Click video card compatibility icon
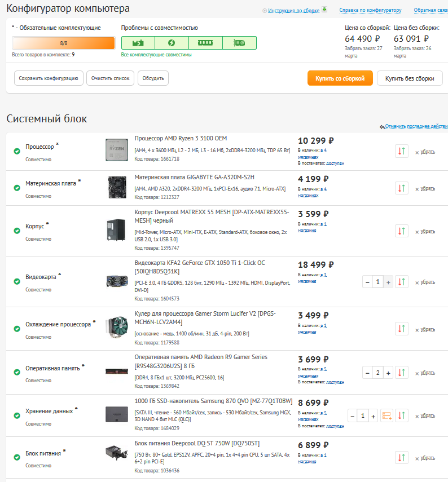This screenshot has width=448, height=482. (x=239, y=43)
